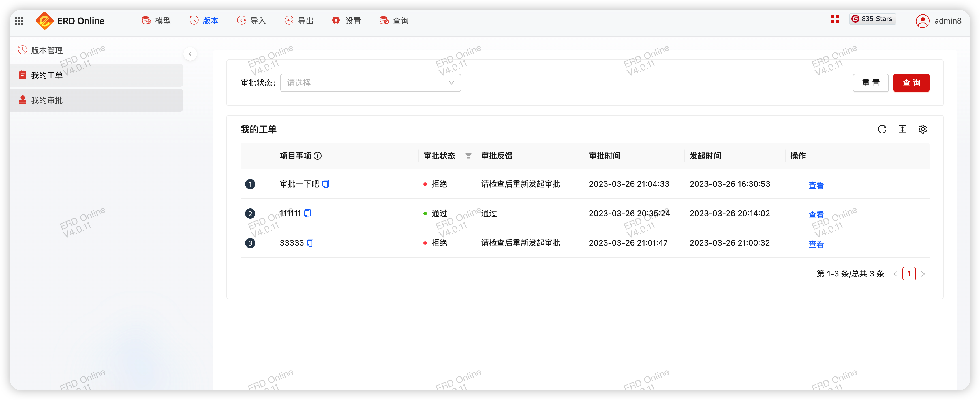Viewport: 980px width, 400px height.
Task: Copy the 审批一下吧 item text
Action: pyautogui.click(x=326, y=184)
